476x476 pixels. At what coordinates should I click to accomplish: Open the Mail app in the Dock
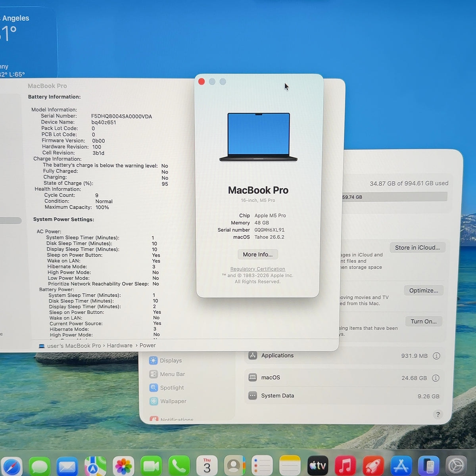67,466
